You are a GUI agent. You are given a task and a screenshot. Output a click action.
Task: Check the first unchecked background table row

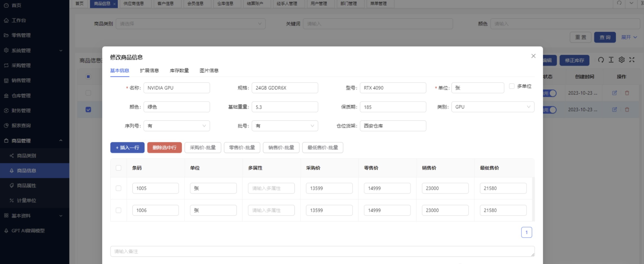tap(88, 93)
